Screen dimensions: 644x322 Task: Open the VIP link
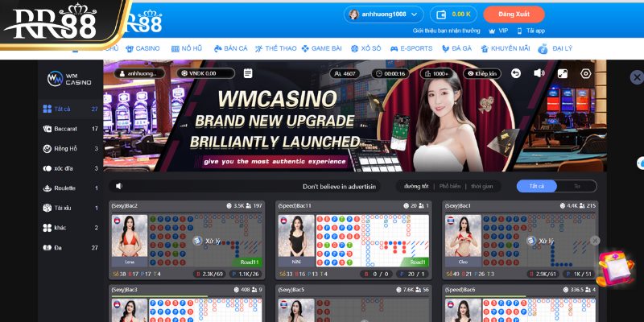(x=498, y=31)
